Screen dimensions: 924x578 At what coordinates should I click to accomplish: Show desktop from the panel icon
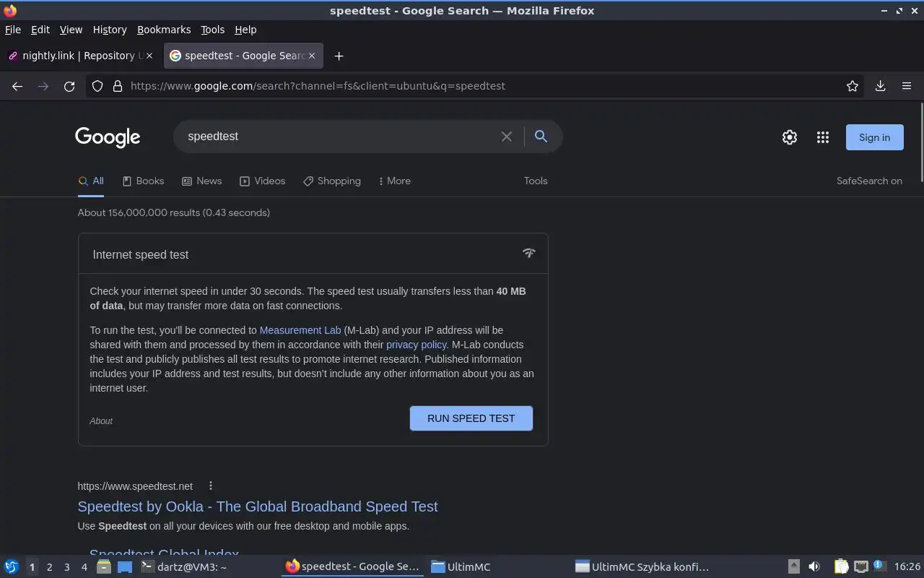[x=125, y=567]
